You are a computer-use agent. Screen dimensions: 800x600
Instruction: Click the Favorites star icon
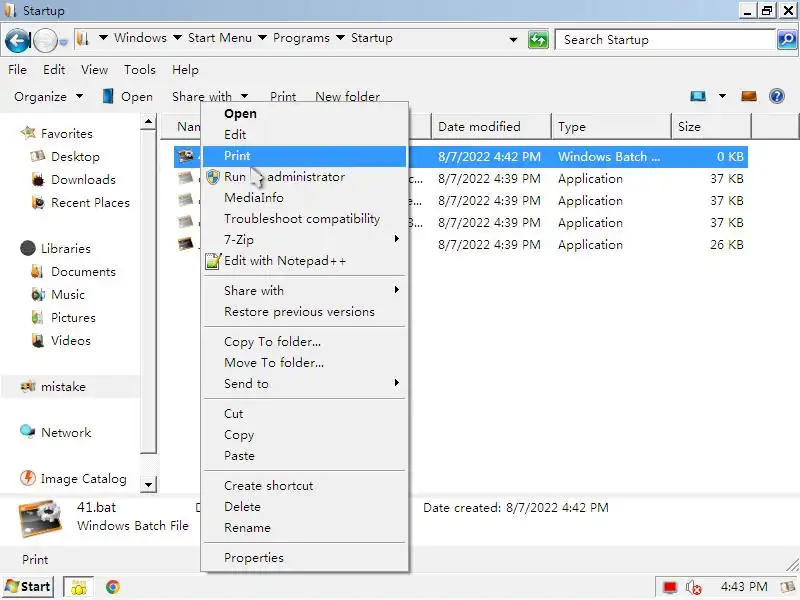(x=28, y=133)
